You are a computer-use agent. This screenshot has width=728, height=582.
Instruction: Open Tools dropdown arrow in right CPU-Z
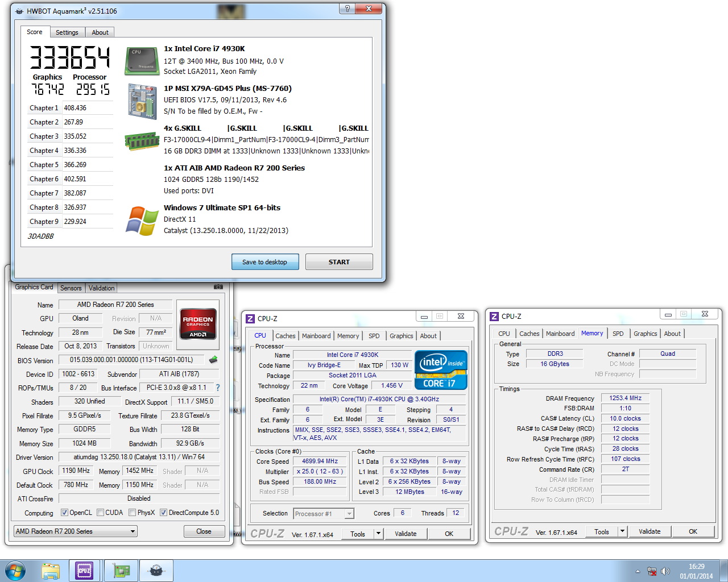[x=622, y=531]
